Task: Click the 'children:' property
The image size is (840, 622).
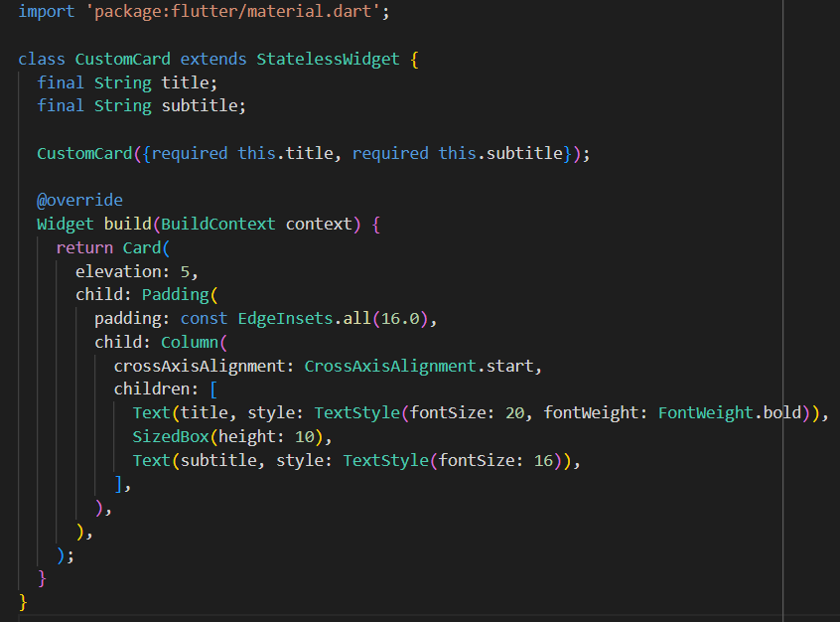Action: click(156, 389)
